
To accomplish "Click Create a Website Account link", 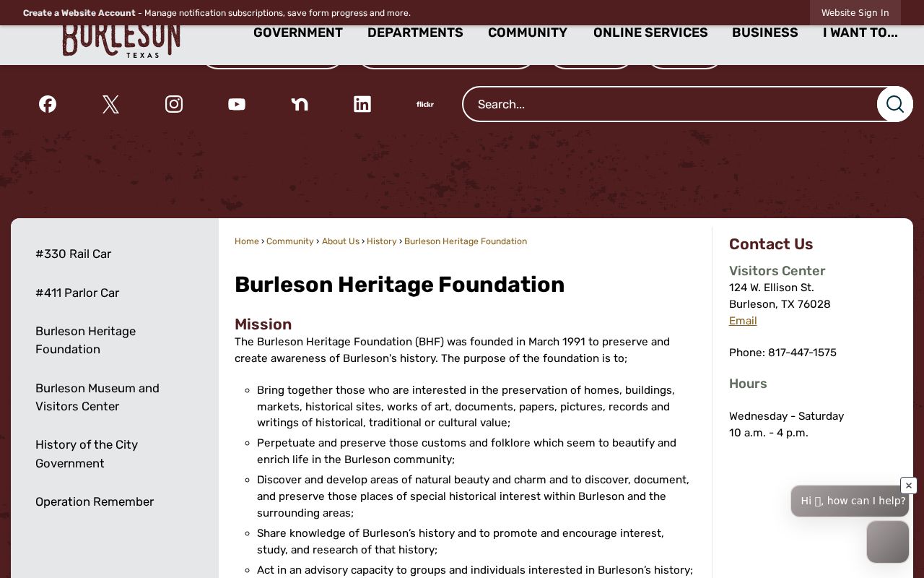I will pos(79,13).
